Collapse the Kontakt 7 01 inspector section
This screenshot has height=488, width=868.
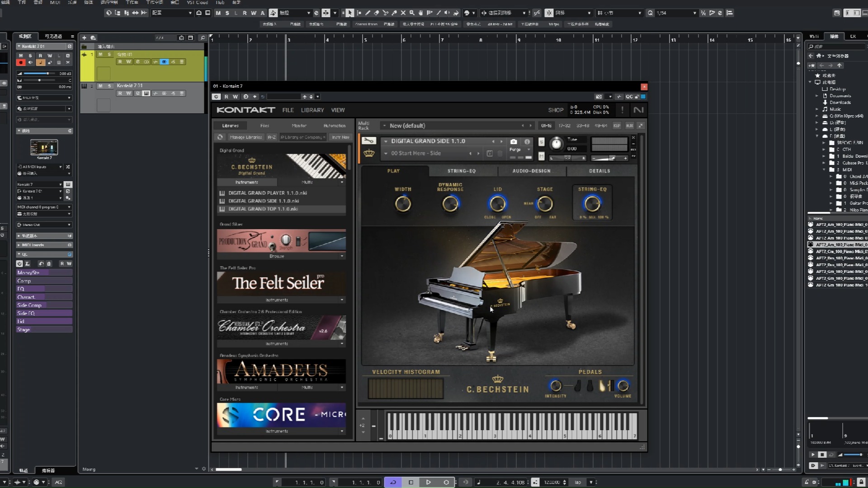[19, 46]
